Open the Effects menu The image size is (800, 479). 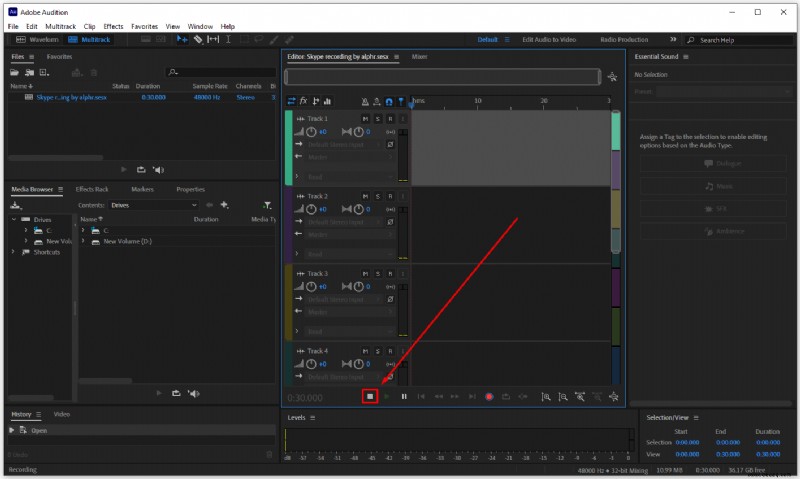(113, 26)
